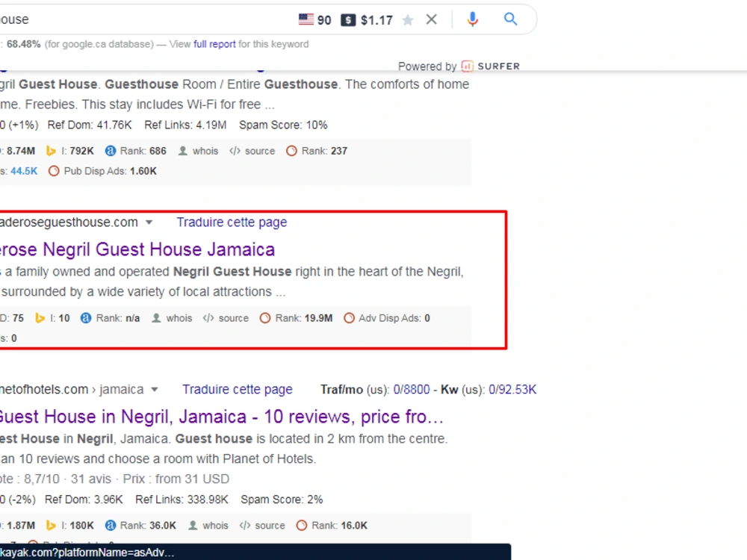
Task: Select Spam Score: 10% text
Action: click(x=283, y=125)
